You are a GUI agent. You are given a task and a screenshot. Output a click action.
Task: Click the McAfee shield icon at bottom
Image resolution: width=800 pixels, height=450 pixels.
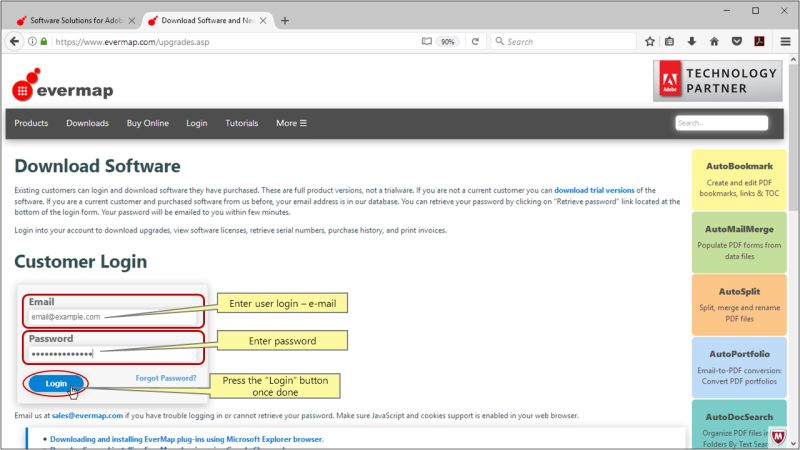click(778, 436)
